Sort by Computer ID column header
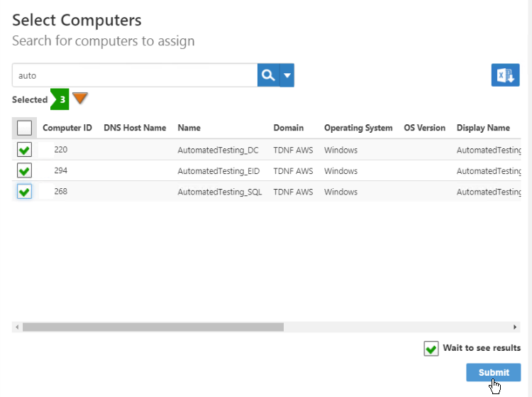This screenshot has height=397, width=532. [x=67, y=128]
